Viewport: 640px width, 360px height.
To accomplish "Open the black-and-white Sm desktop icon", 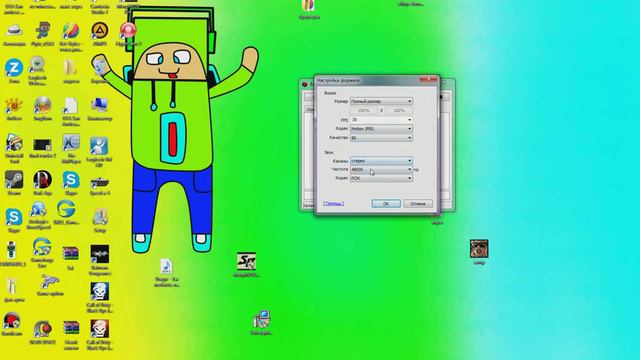I will 246,261.
